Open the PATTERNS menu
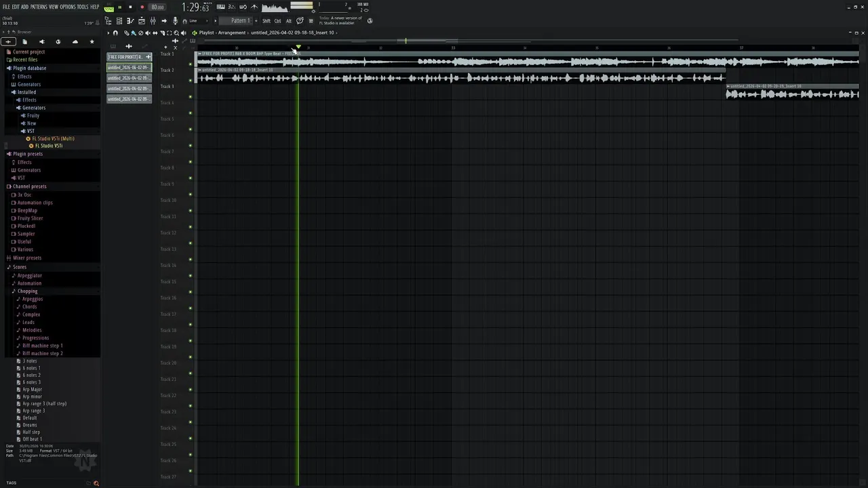 coord(39,7)
